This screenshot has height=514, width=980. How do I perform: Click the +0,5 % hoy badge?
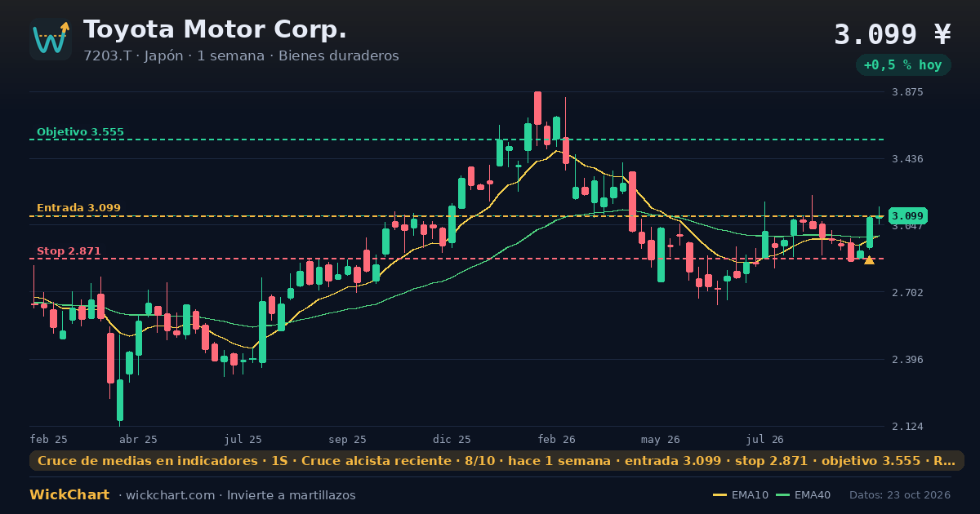tap(903, 65)
